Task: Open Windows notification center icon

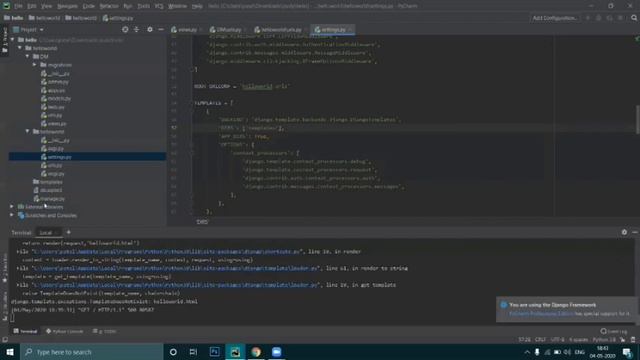Action: click(x=627, y=352)
